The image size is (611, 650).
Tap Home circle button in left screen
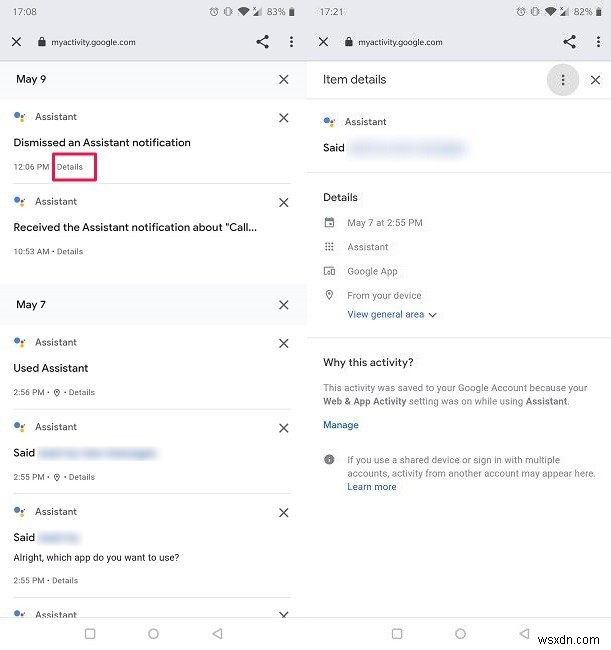pos(153,633)
